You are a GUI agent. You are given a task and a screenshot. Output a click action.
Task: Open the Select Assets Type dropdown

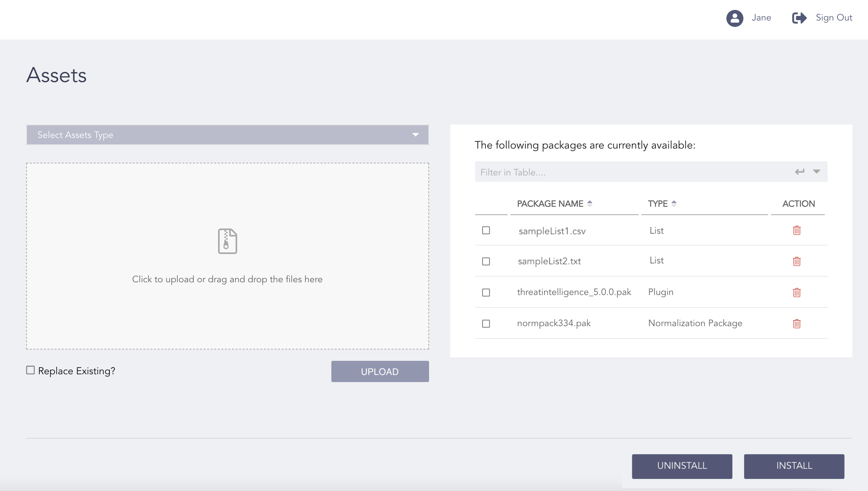(227, 135)
